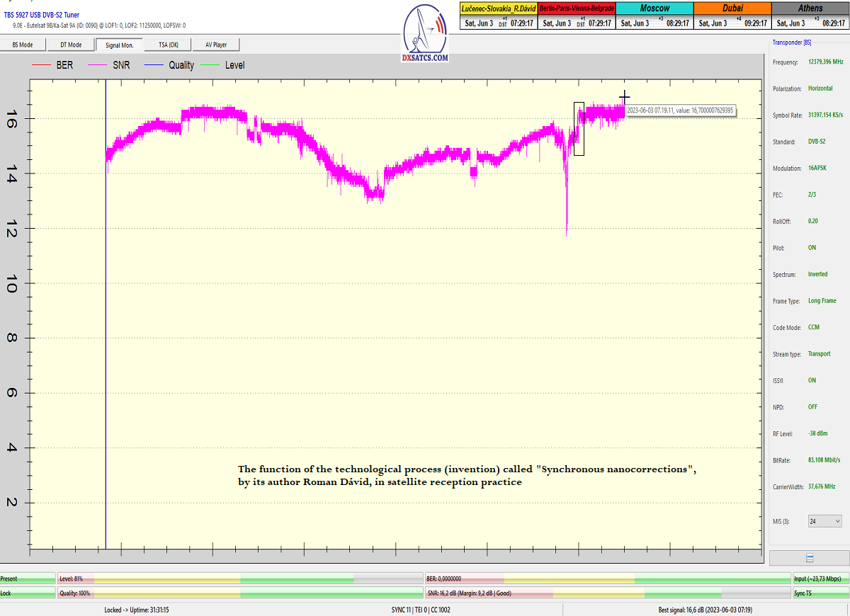Click the Moscow time zone clock header
The height and width of the screenshot is (616, 850).
point(654,8)
